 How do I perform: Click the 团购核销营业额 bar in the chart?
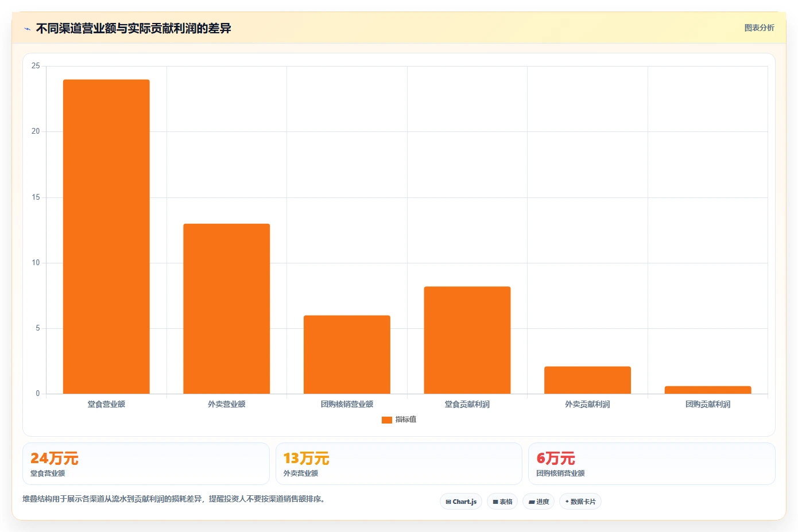347,355
